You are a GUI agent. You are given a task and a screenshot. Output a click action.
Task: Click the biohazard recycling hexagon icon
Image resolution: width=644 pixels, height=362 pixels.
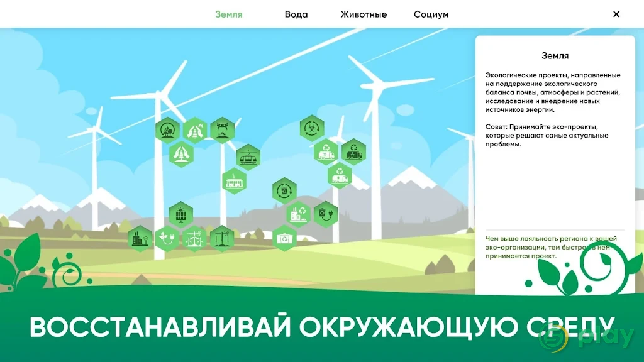312,128
